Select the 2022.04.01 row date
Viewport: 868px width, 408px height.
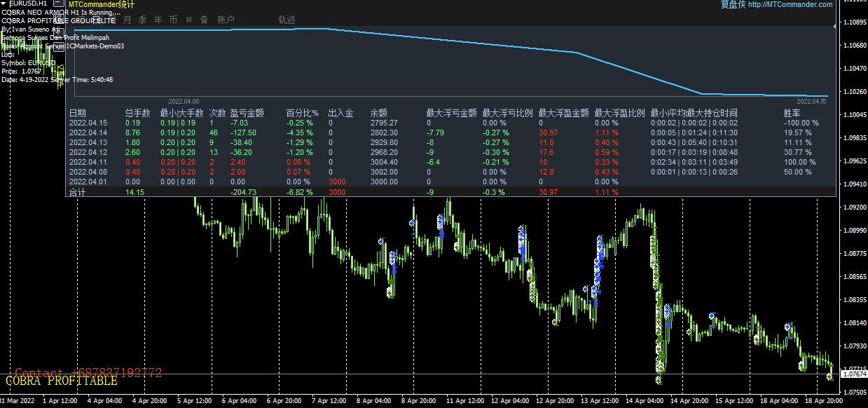[x=88, y=182]
